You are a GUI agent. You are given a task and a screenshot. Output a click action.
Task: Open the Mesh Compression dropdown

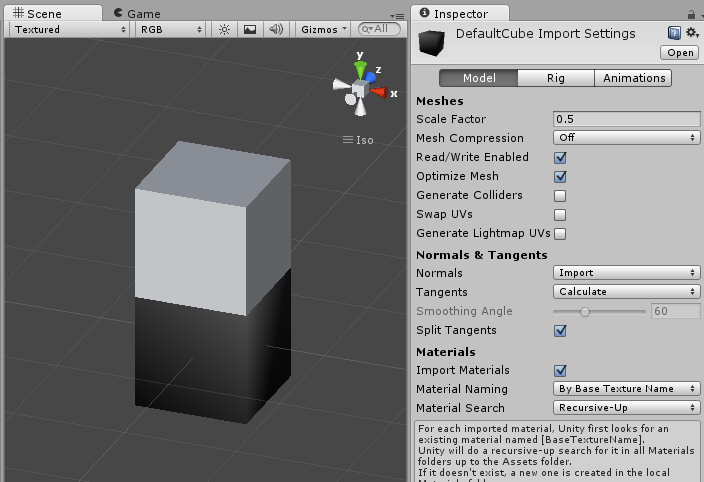tap(626, 138)
